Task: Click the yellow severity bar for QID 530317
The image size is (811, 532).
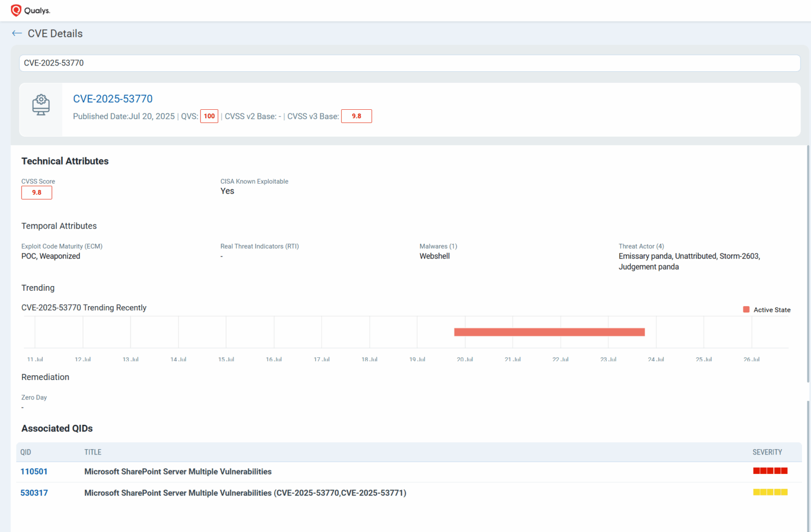Action: [x=769, y=492]
